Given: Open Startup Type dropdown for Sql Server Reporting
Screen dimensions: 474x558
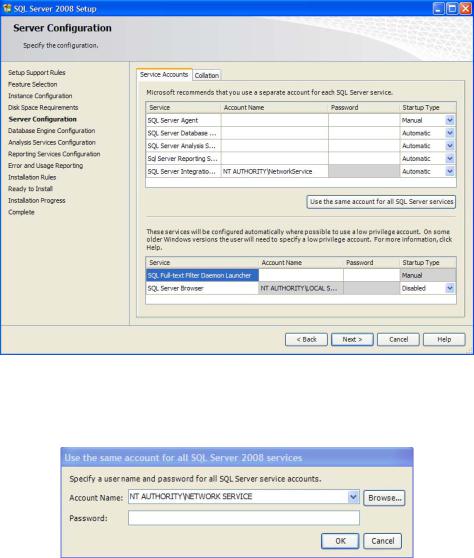Looking at the screenshot, I should 450,159.
